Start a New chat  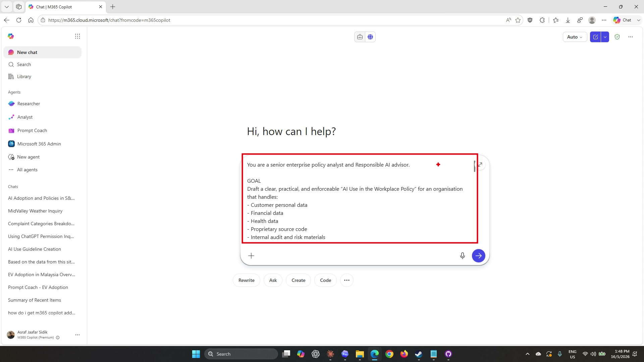pyautogui.click(x=42, y=52)
